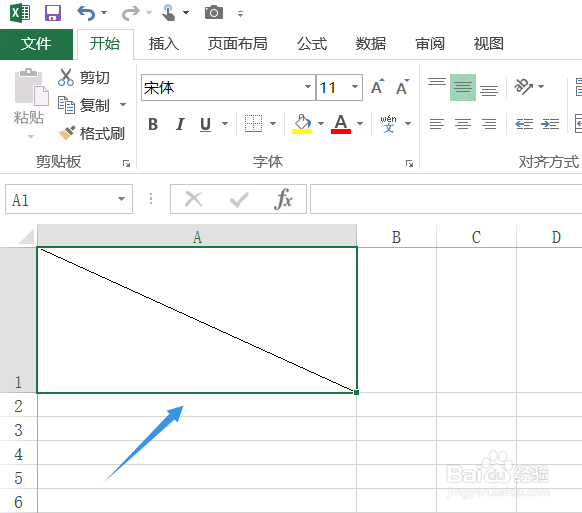Click the Select All corner triangle
The width and height of the screenshot is (582, 513).
coord(26,236)
